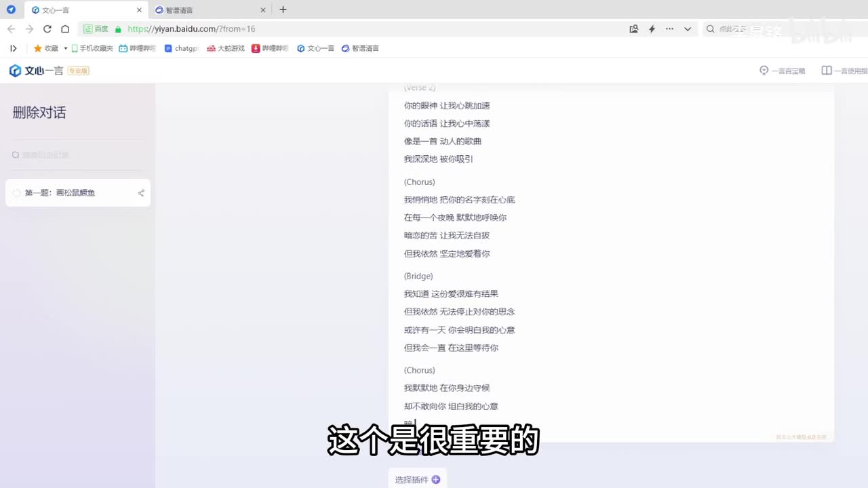Open the chatgpt bookmark

[182, 48]
